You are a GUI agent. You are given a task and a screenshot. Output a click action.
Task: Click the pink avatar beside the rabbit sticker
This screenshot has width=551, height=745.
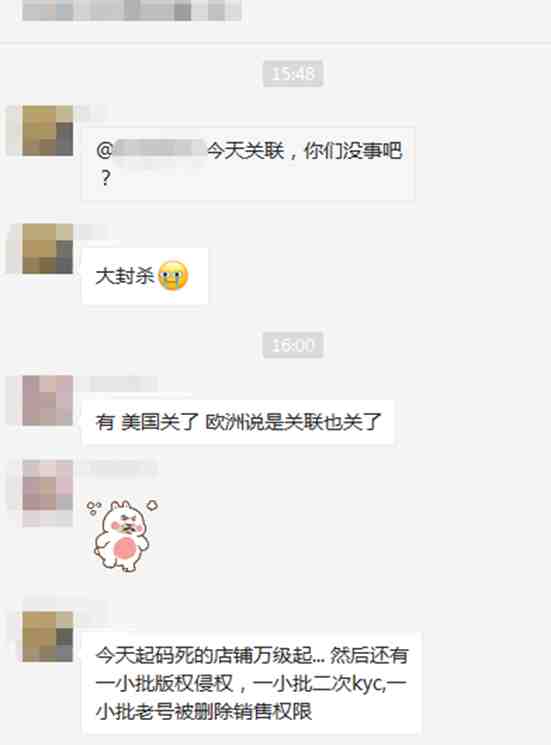pyautogui.click(x=48, y=486)
